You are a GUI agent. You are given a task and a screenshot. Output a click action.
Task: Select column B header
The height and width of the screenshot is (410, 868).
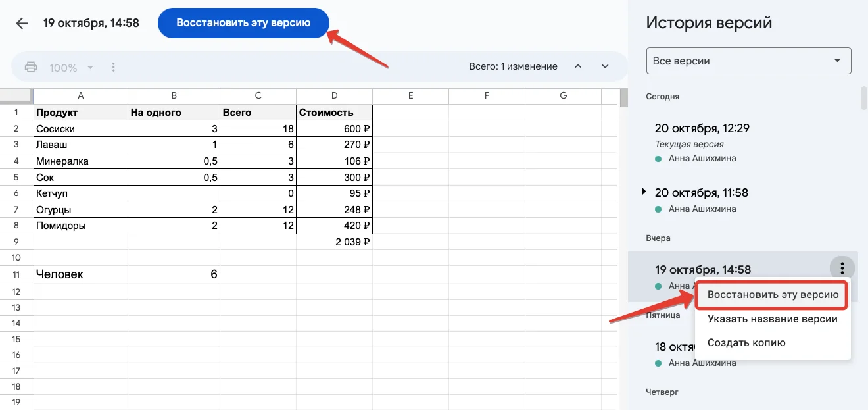point(174,95)
